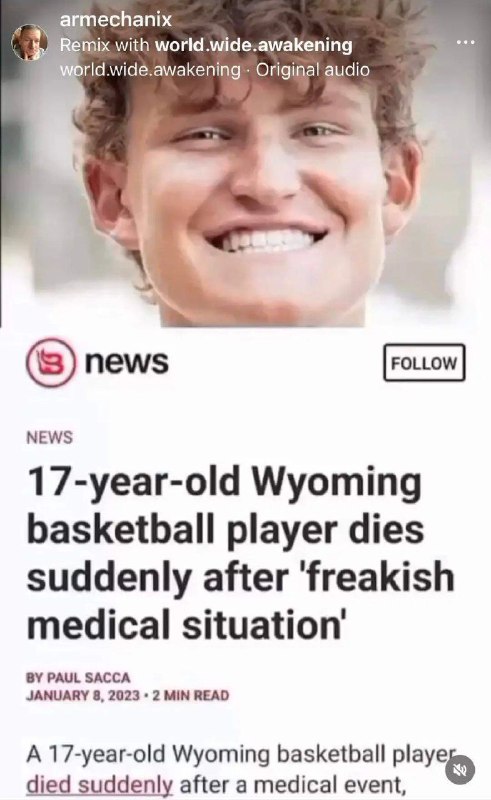Select the NEWS category label
The image size is (491, 800).
50,438
